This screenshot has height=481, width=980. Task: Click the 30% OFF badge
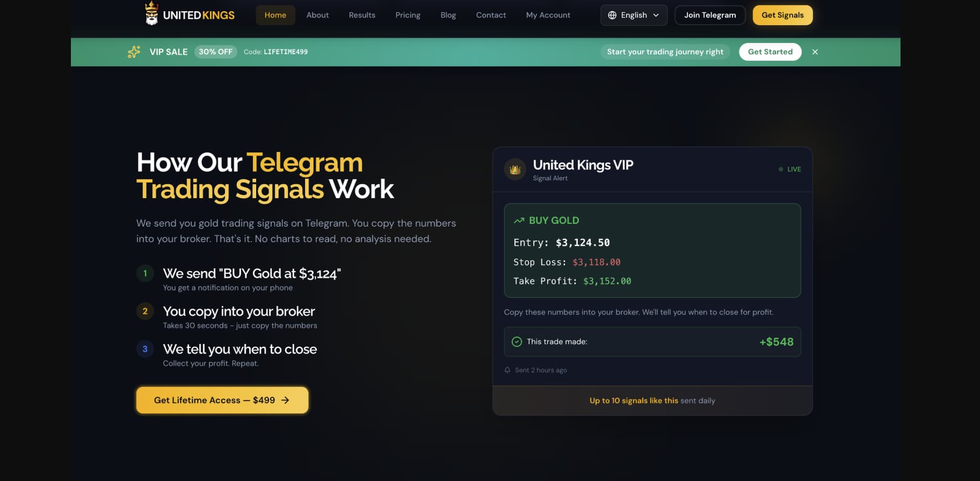[x=215, y=52]
